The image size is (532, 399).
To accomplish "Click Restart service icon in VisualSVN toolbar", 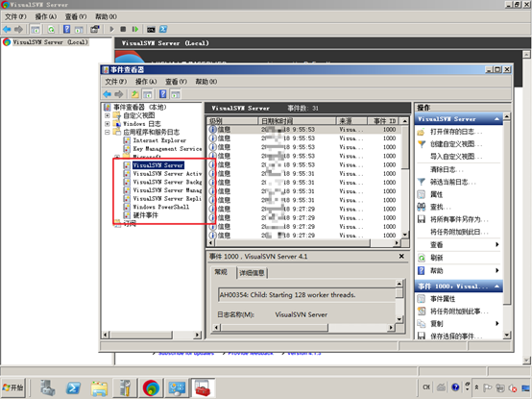I will pyautogui.click(x=135, y=29).
